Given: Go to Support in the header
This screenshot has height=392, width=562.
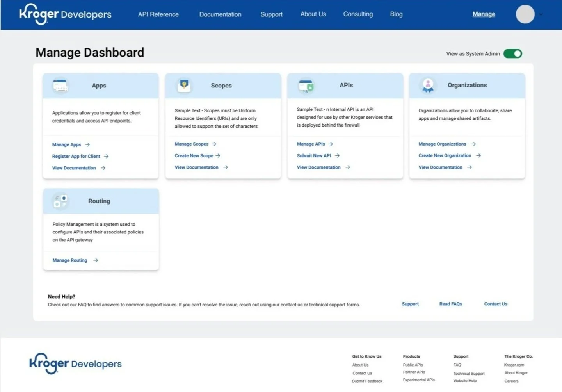Looking at the screenshot, I should click(272, 14).
